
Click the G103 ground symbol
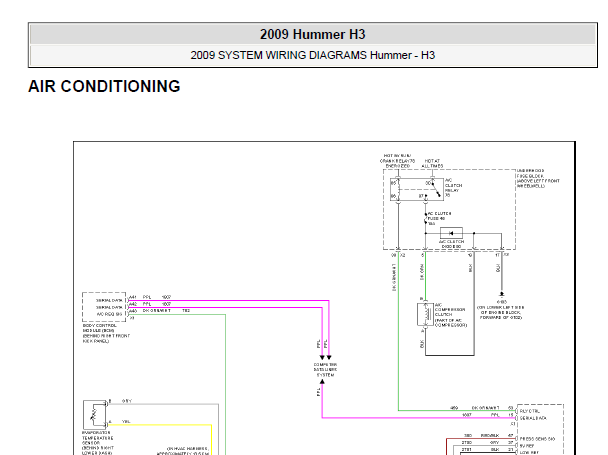502,294
